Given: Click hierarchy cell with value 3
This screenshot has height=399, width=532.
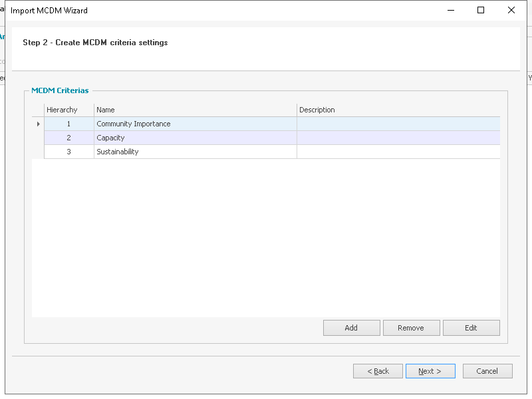Looking at the screenshot, I should 69,152.
